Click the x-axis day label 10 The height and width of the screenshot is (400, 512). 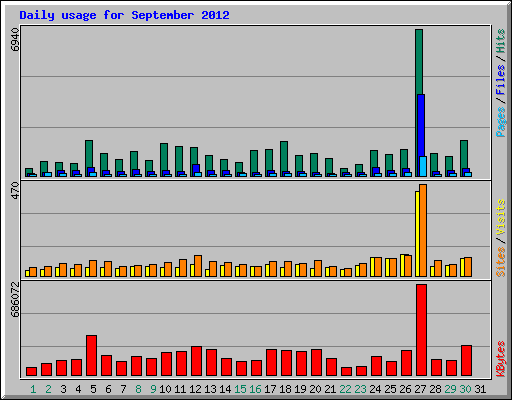[x=165, y=389]
